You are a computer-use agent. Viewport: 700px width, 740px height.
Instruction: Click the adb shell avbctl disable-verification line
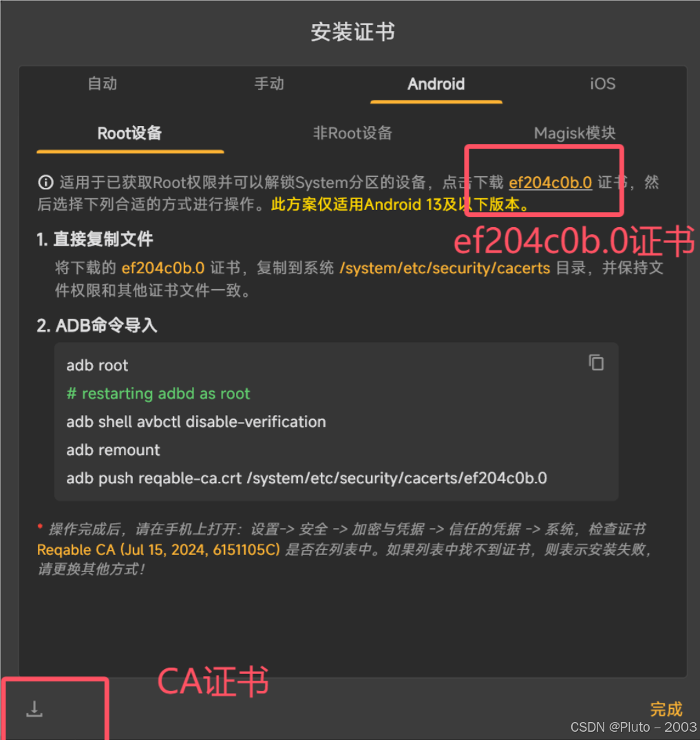(x=196, y=421)
